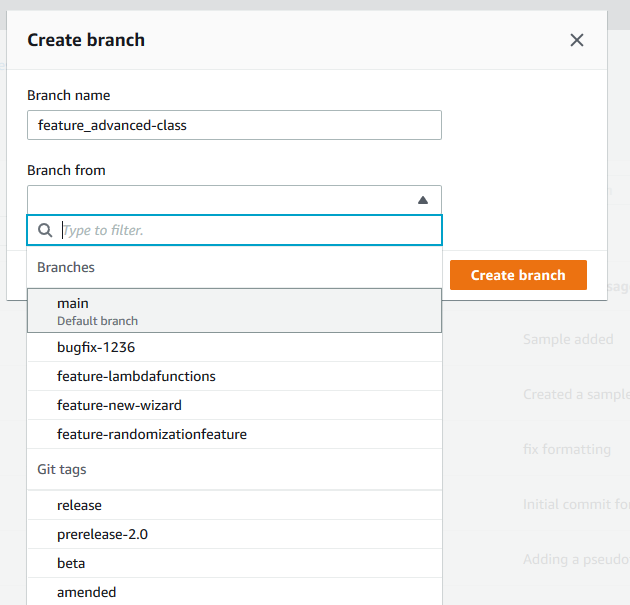630x605 pixels.
Task: Click the search magnifier icon
Action: (x=45, y=230)
